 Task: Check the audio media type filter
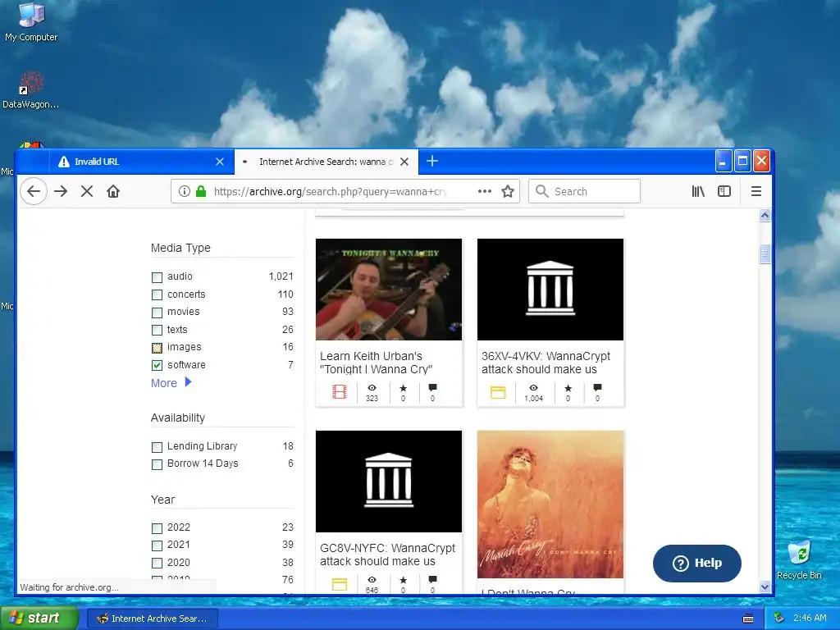tap(157, 277)
